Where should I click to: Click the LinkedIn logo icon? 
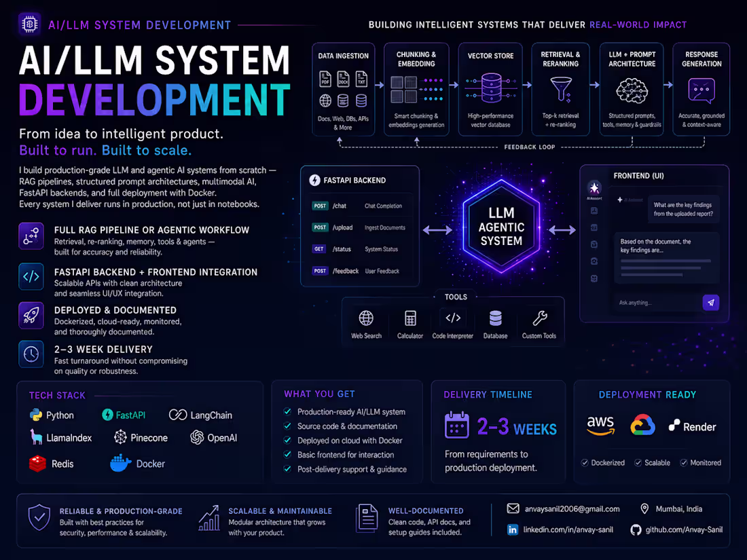pyautogui.click(x=513, y=529)
